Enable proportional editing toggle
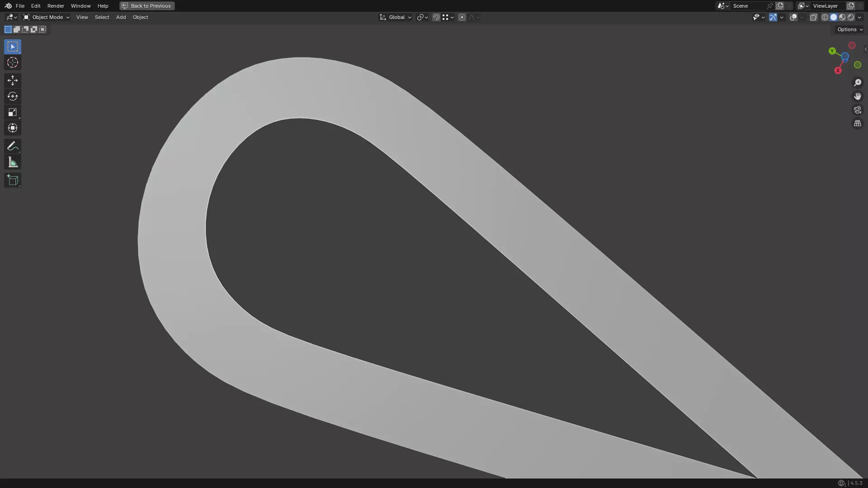The height and width of the screenshot is (488, 868). 462,17
